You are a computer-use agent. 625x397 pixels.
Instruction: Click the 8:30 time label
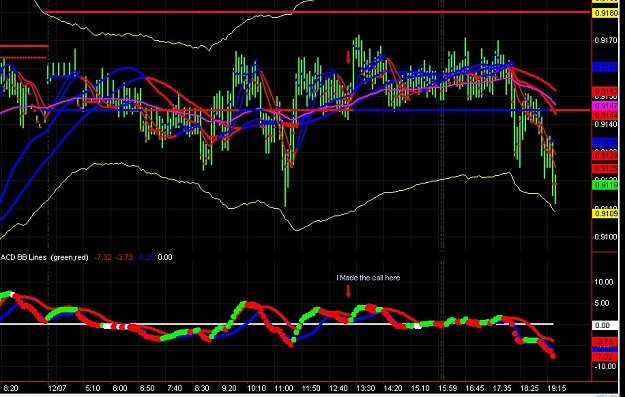tap(202, 388)
